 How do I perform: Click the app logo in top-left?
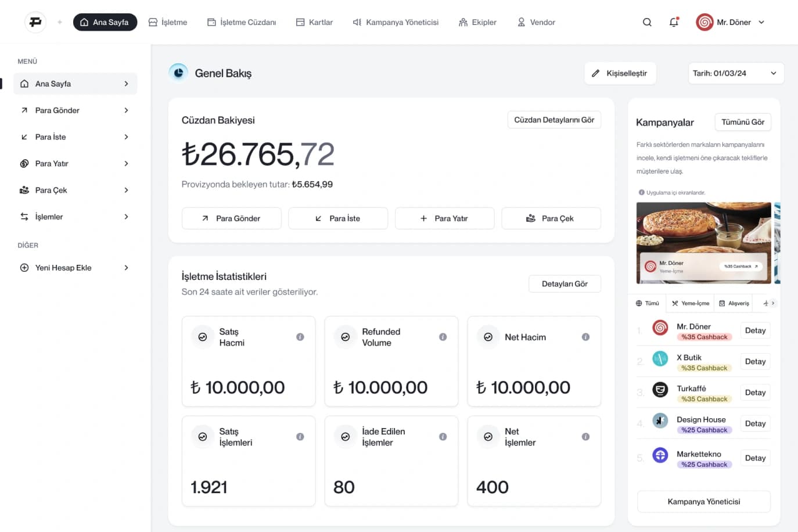click(x=35, y=22)
